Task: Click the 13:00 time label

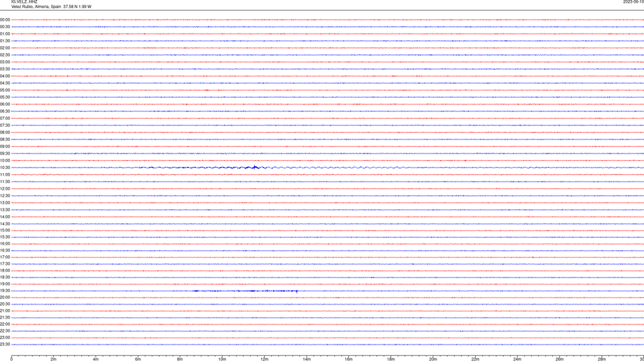Action: click(x=5, y=202)
